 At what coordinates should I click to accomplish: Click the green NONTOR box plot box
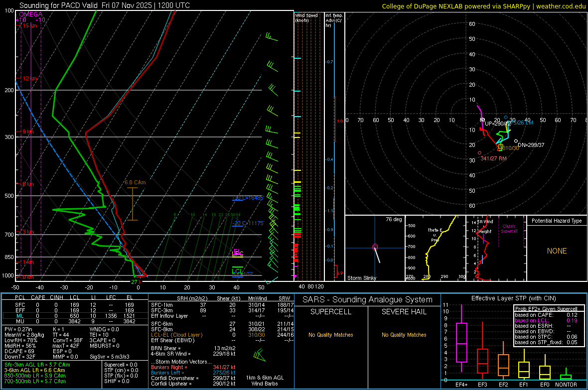tap(566, 377)
